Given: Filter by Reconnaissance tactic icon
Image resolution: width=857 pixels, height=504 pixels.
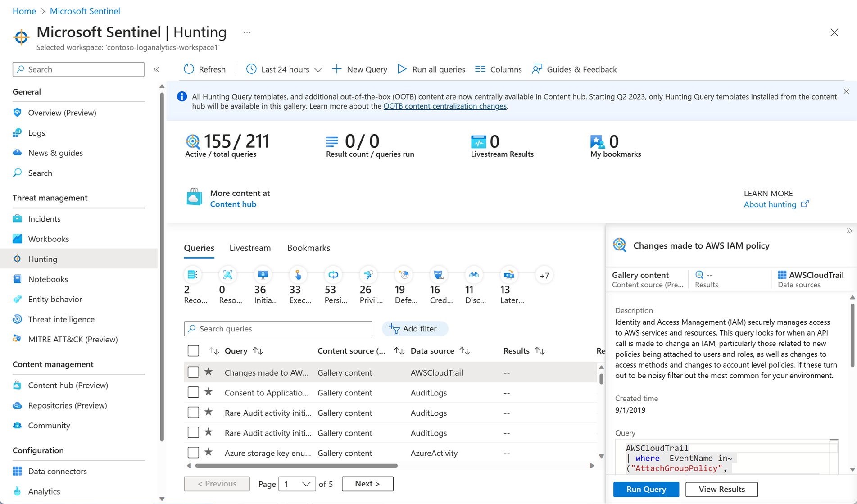Looking at the screenshot, I should pyautogui.click(x=192, y=275).
